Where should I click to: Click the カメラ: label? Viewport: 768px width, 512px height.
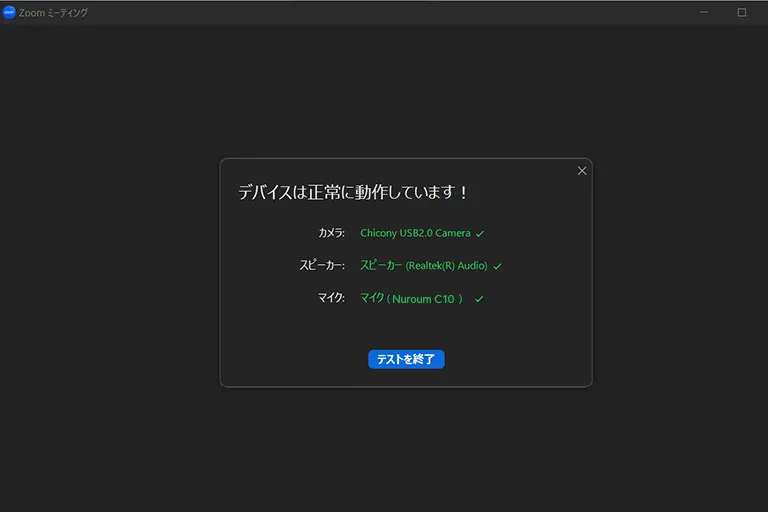332,233
